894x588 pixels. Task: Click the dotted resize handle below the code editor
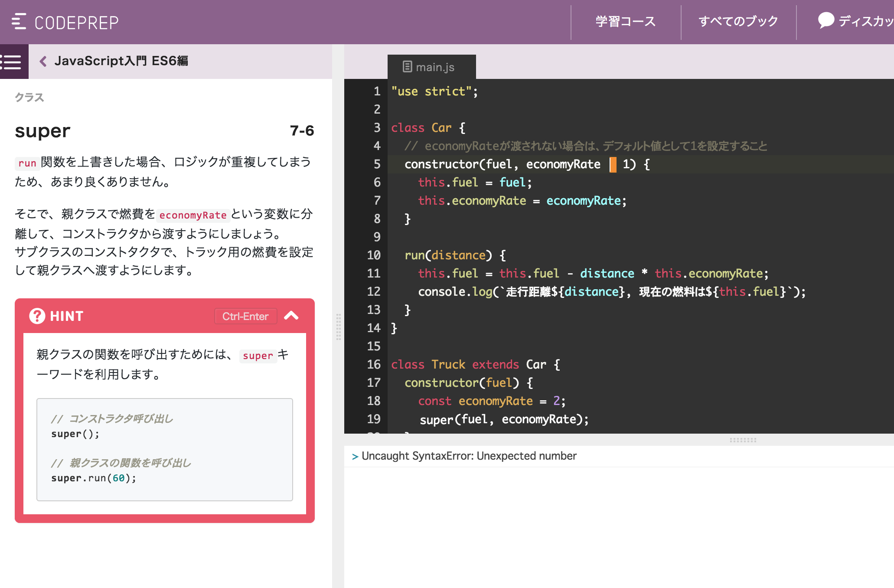point(743,440)
